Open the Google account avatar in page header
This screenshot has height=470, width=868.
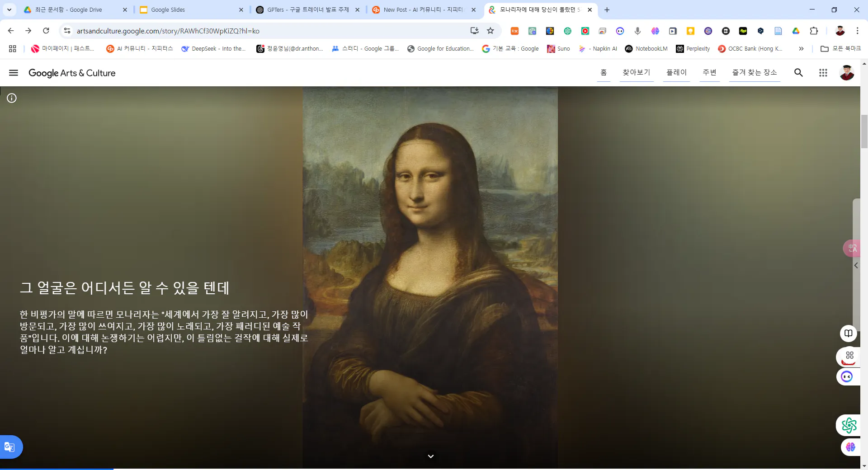click(x=847, y=73)
